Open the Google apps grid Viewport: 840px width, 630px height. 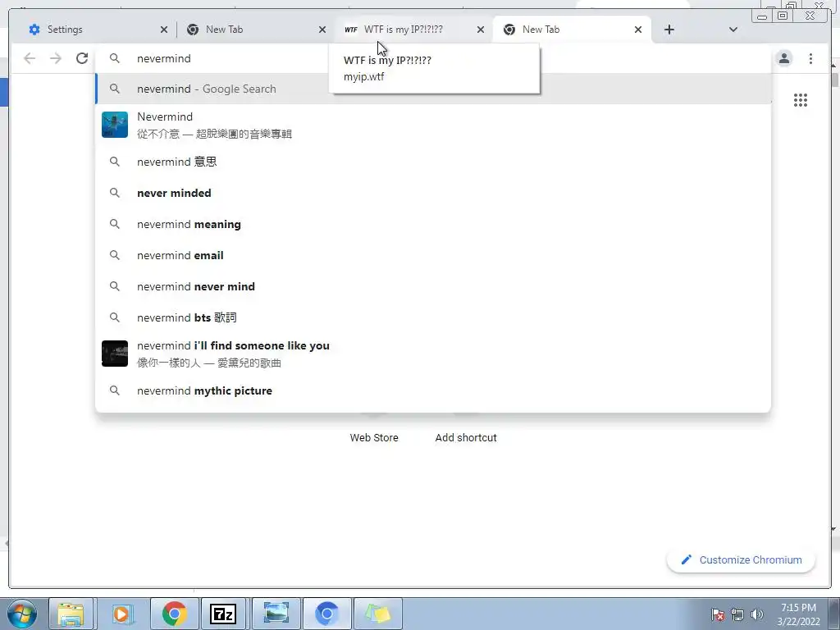[801, 100]
